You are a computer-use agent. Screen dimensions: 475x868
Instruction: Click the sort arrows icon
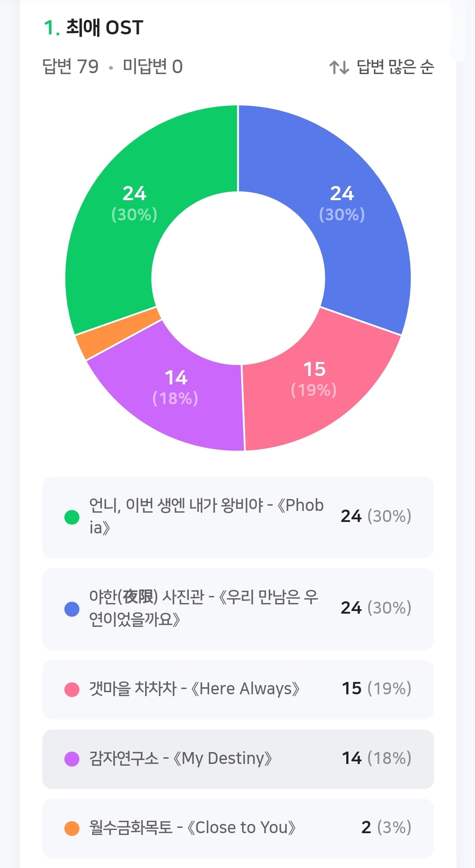tap(339, 67)
